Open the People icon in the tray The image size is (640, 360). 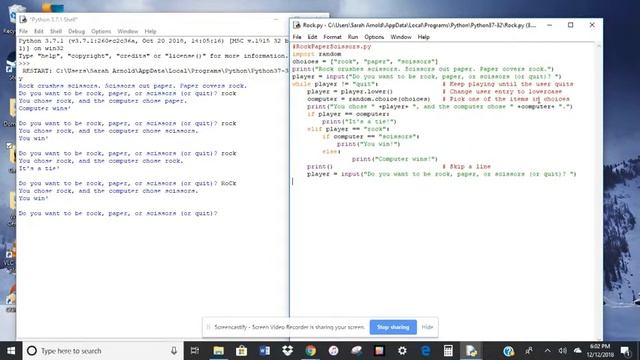(x=529, y=351)
